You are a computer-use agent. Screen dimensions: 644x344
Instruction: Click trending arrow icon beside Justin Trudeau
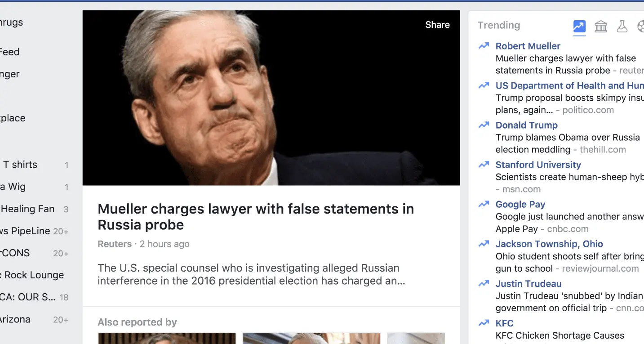484,283
